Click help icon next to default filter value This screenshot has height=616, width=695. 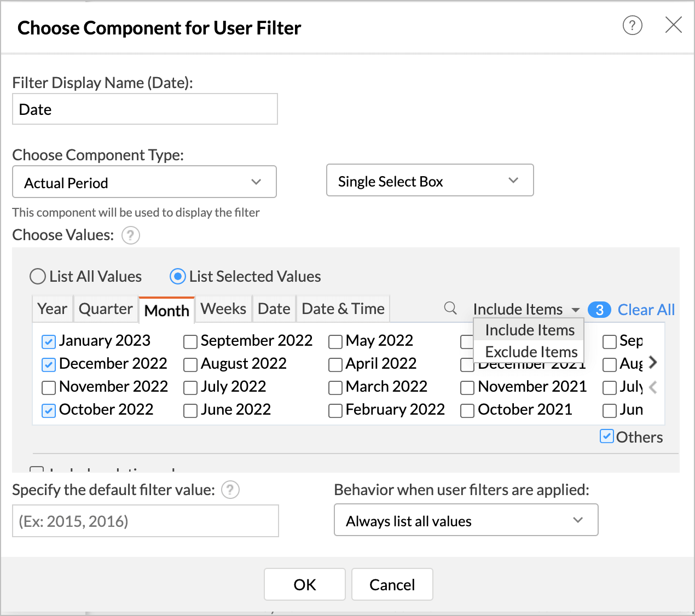pyautogui.click(x=230, y=490)
